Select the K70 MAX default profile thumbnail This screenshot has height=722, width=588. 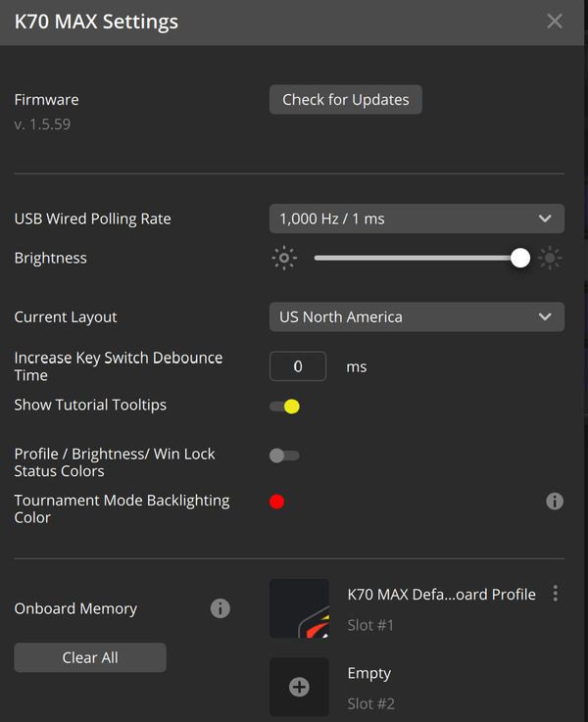tap(299, 608)
